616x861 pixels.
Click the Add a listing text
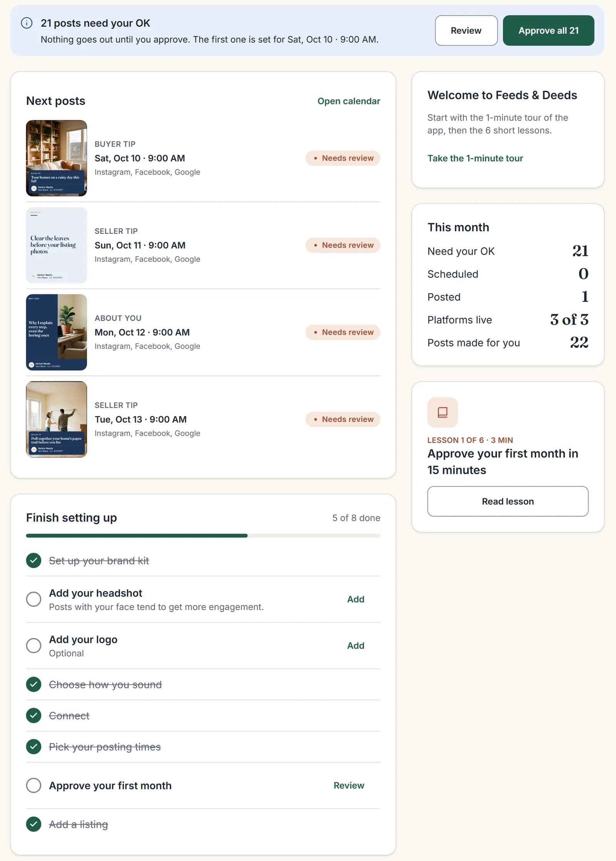(78, 824)
